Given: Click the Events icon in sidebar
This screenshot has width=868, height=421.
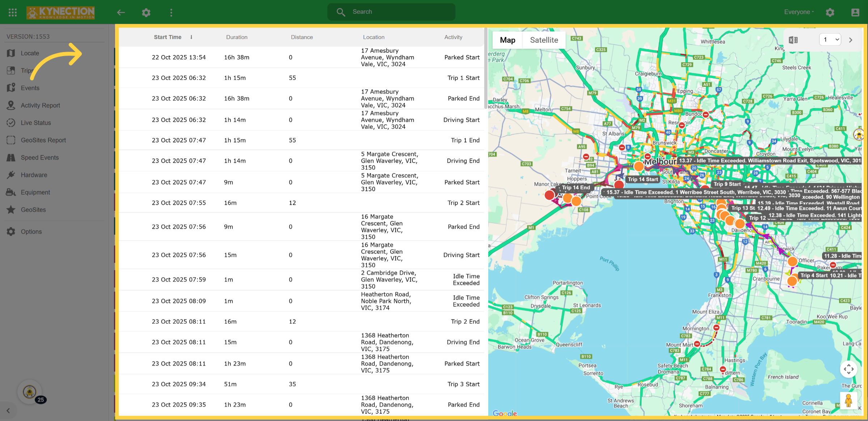Looking at the screenshot, I should point(11,88).
